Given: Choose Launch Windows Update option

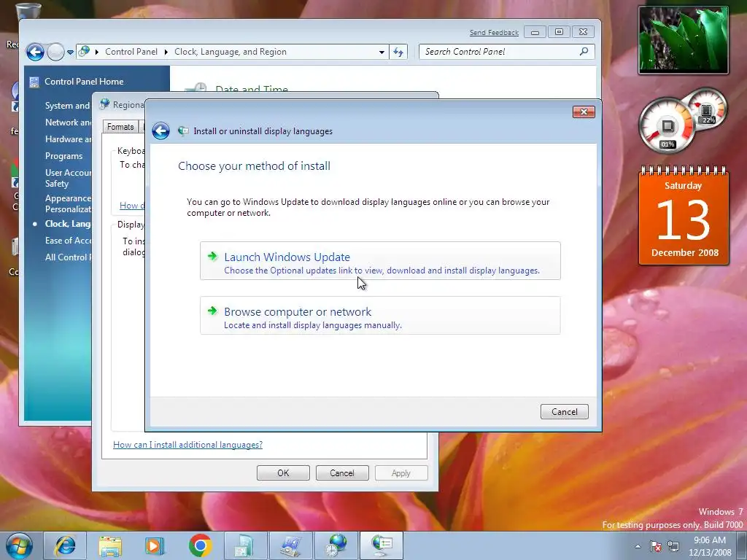Looking at the screenshot, I should (x=380, y=261).
